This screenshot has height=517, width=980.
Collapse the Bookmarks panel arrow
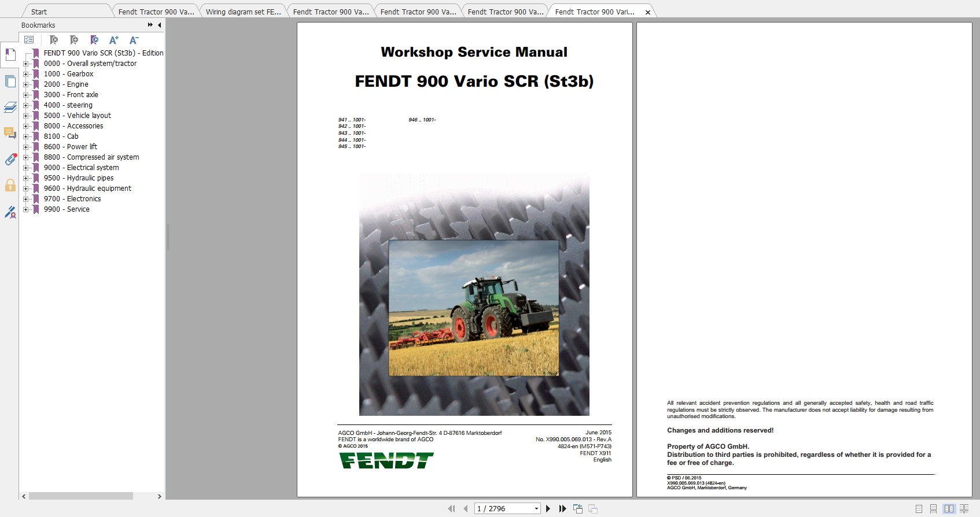point(159,25)
